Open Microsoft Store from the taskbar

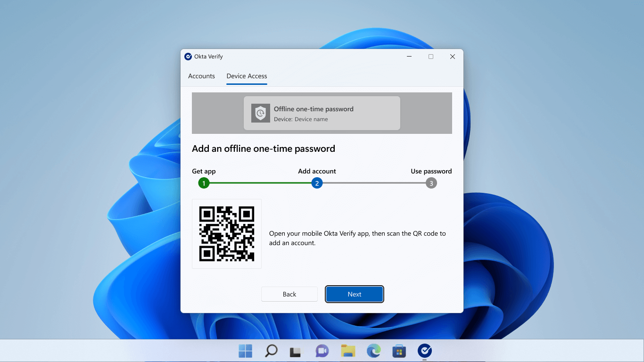click(399, 351)
